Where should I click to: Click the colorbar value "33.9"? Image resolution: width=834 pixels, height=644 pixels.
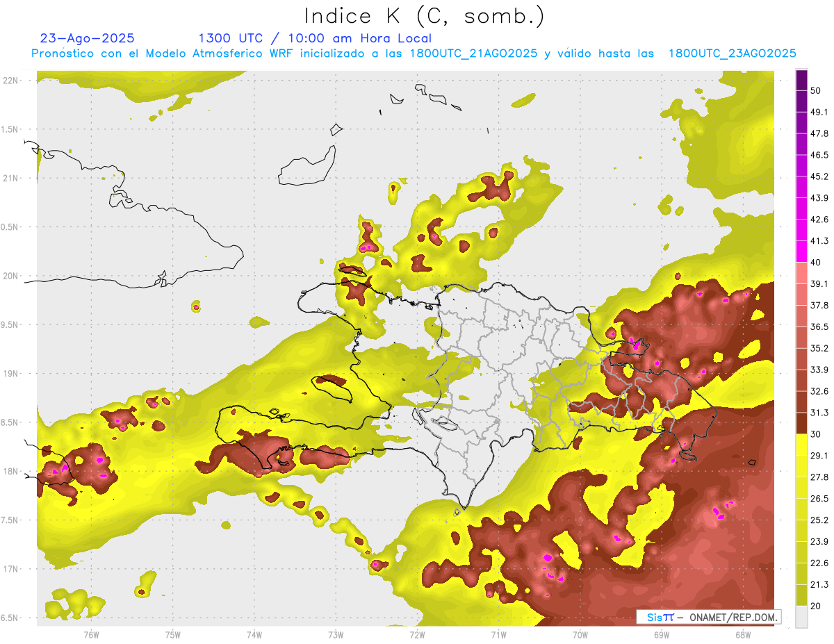coord(819,370)
